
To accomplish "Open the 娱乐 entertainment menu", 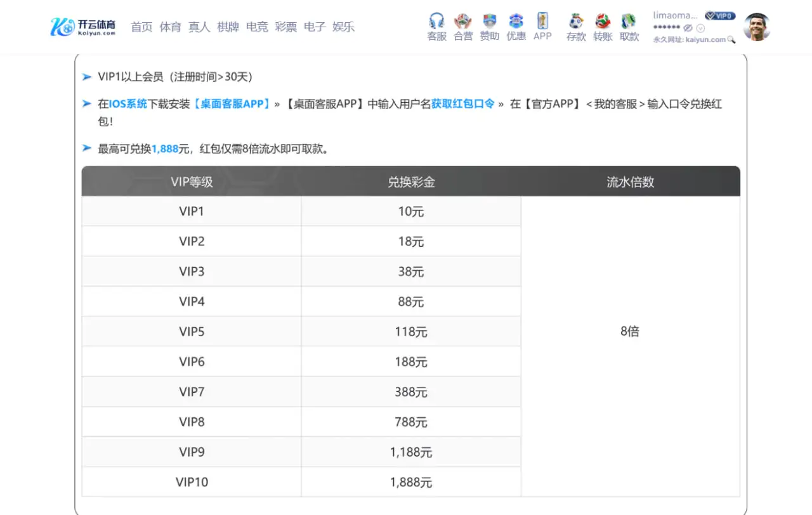I will [x=343, y=27].
